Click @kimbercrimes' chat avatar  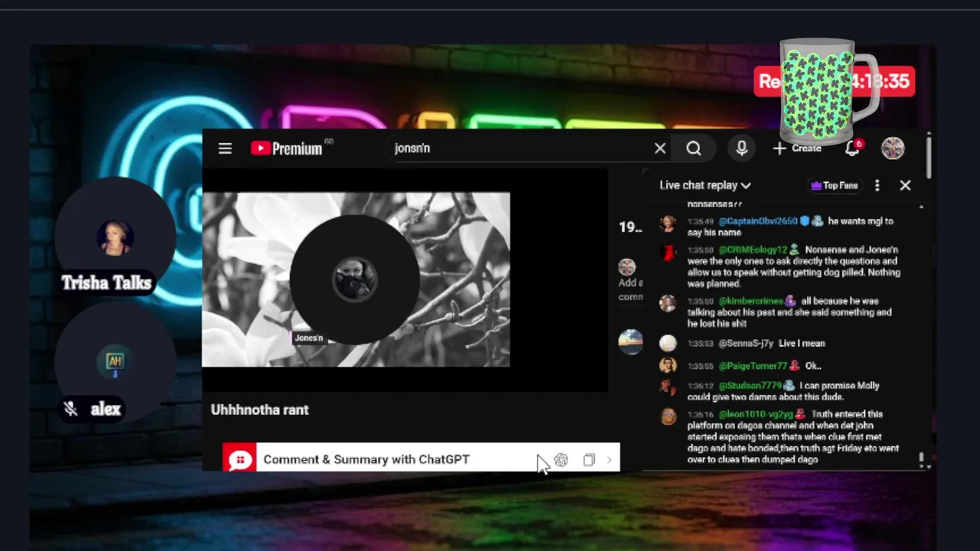[668, 303]
